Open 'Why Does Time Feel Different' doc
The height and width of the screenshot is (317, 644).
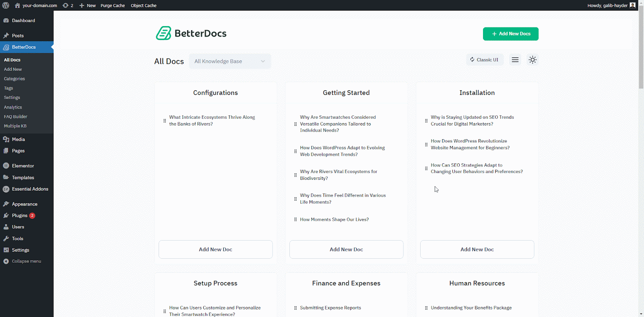(x=343, y=199)
